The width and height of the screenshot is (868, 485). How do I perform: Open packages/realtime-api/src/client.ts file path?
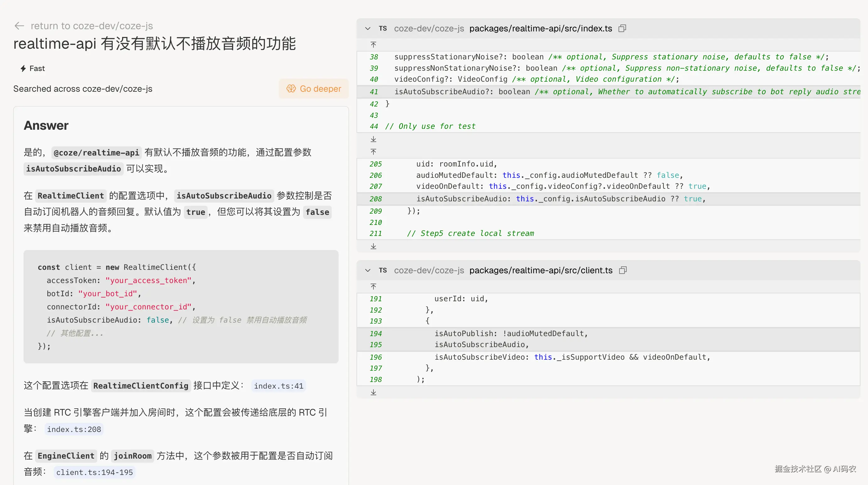[540, 270]
